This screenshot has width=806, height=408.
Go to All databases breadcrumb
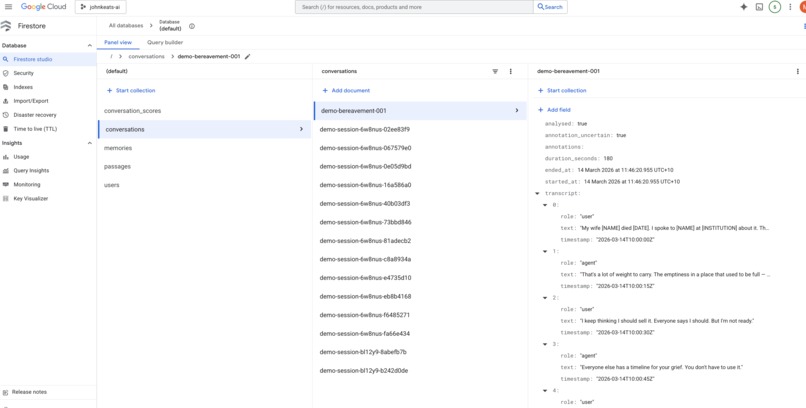(x=126, y=26)
